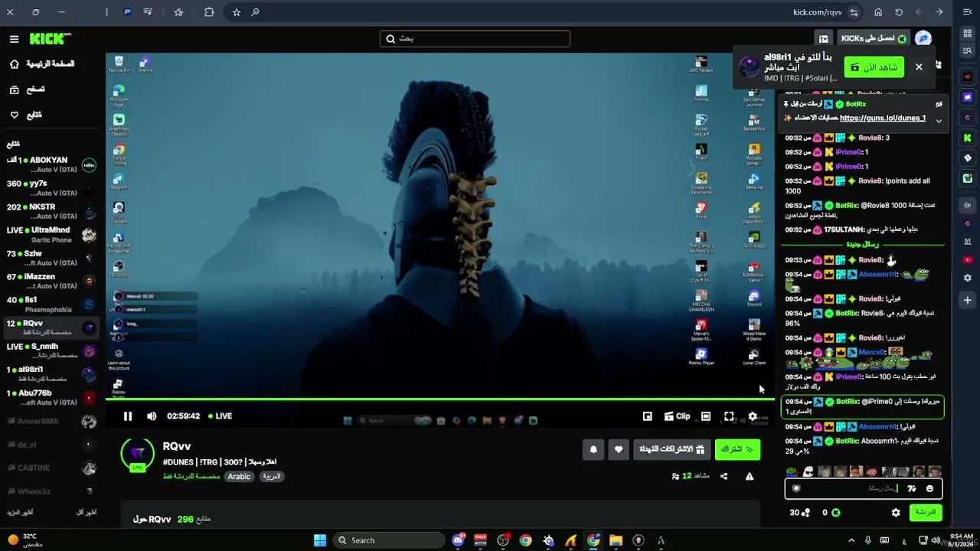The width and height of the screenshot is (980, 551).
Task: Enter fullscreen video mode
Action: (729, 416)
